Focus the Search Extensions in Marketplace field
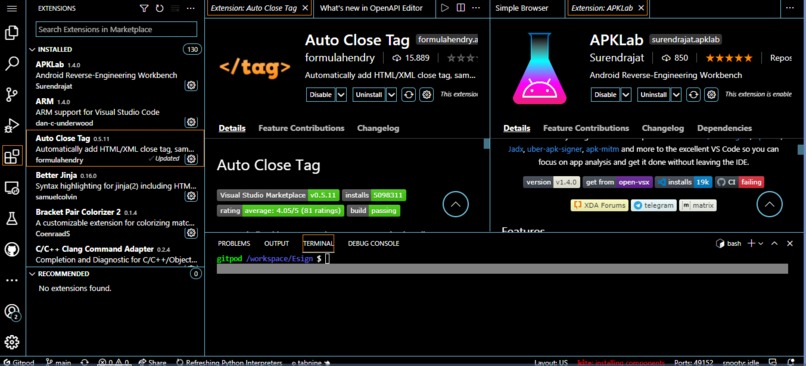 click(x=116, y=29)
